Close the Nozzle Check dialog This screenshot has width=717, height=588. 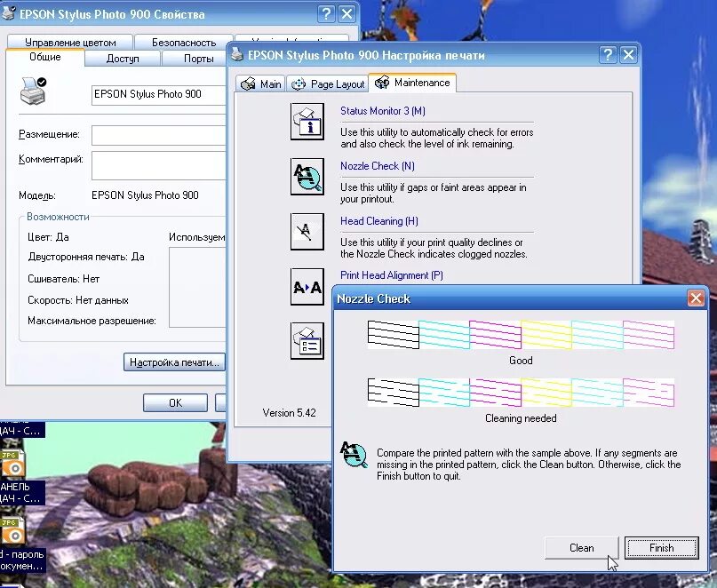coord(696,298)
